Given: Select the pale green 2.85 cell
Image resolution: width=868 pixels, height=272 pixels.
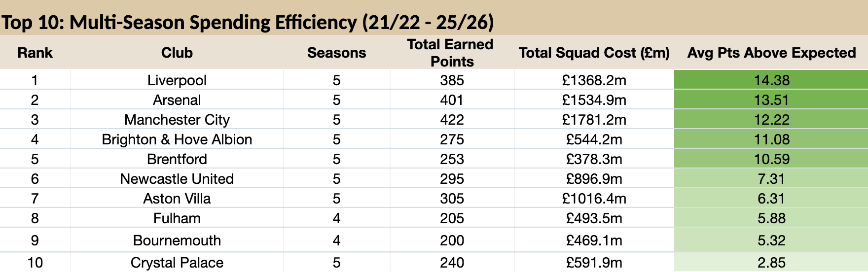Looking at the screenshot, I should (x=771, y=262).
